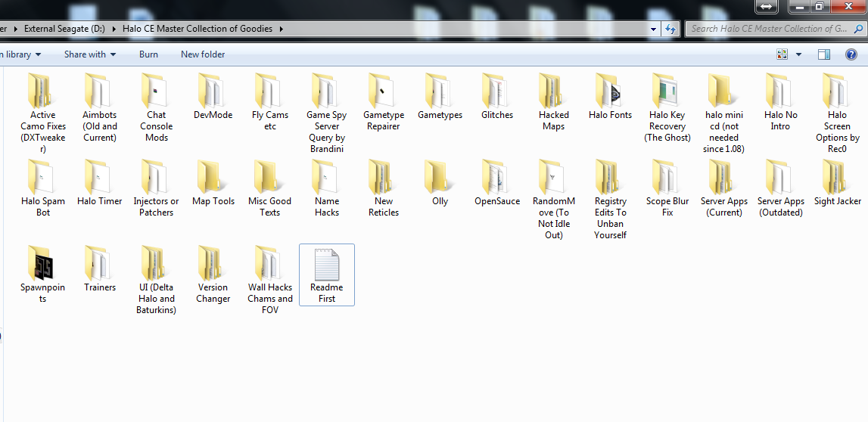This screenshot has height=422, width=868.
Task: Select the Halo Fonts folder icon
Action: (x=610, y=91)
